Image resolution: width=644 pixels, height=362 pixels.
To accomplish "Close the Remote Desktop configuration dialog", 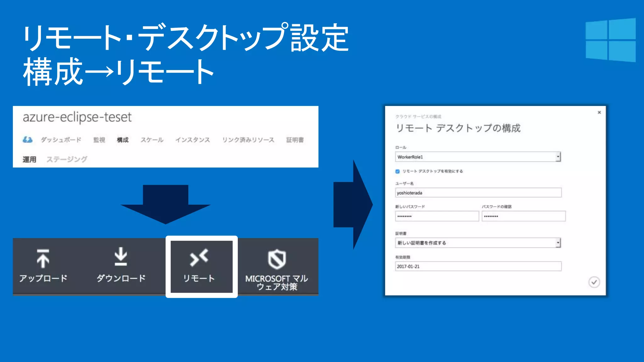I will coord(599,112).
